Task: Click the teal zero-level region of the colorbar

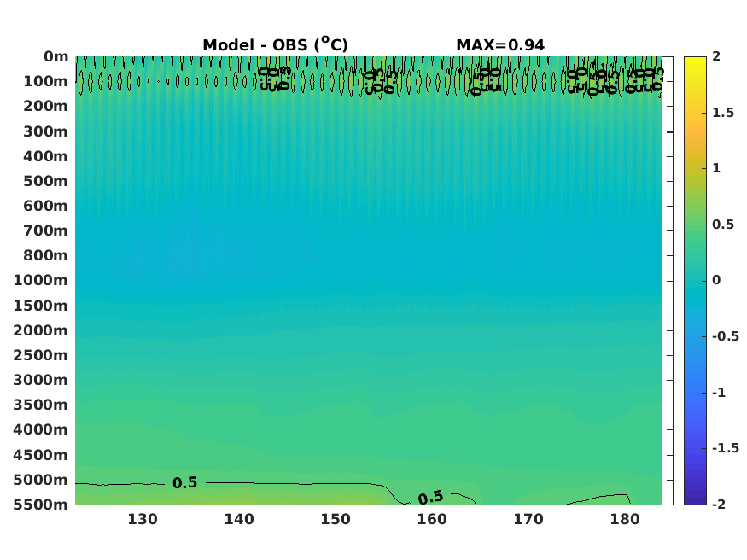Action: [695, 281]
